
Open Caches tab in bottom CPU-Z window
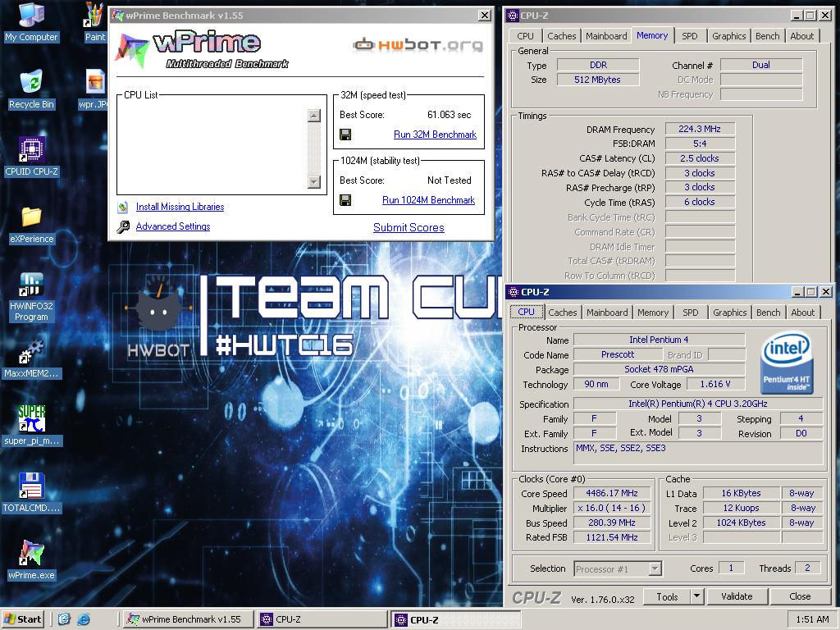click(x=563, y=313)
